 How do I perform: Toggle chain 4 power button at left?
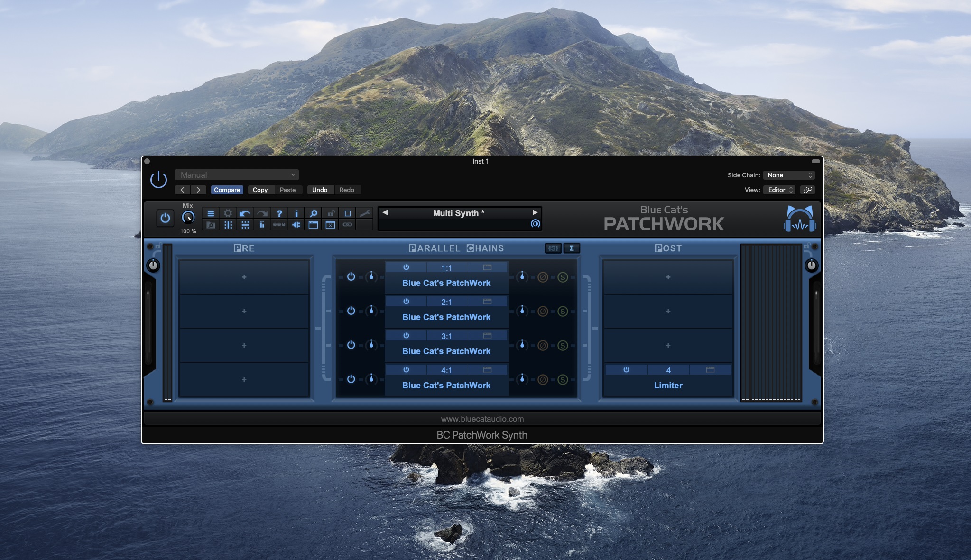(x=351, y=379)
